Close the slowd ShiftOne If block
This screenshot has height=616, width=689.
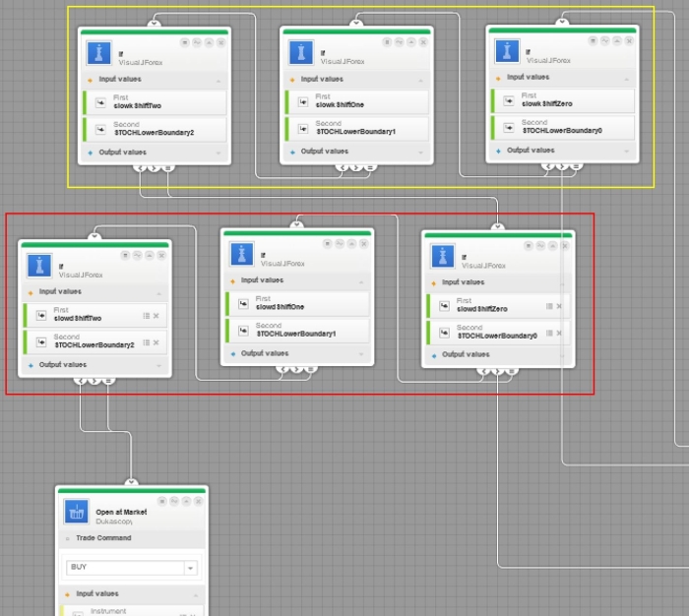[364, 244]
